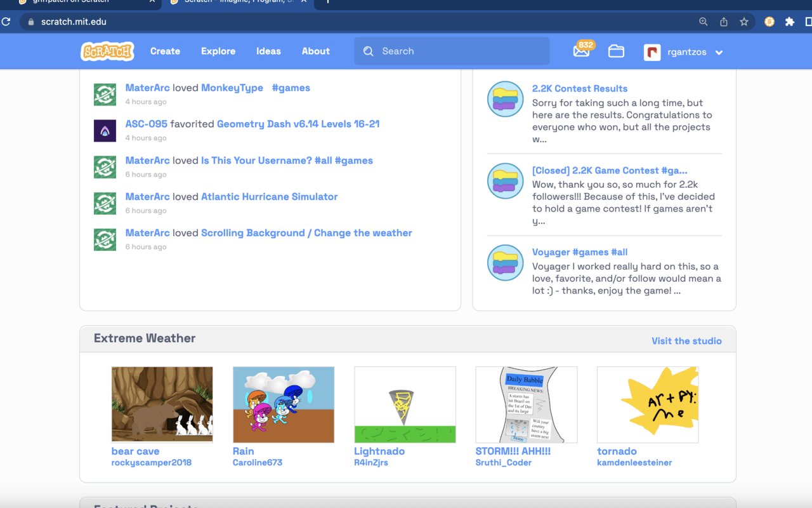Image resolution: width=812 pixels, height=508 pixels.
Task: Open My Stuff folder icon
Action: point(615,51)
